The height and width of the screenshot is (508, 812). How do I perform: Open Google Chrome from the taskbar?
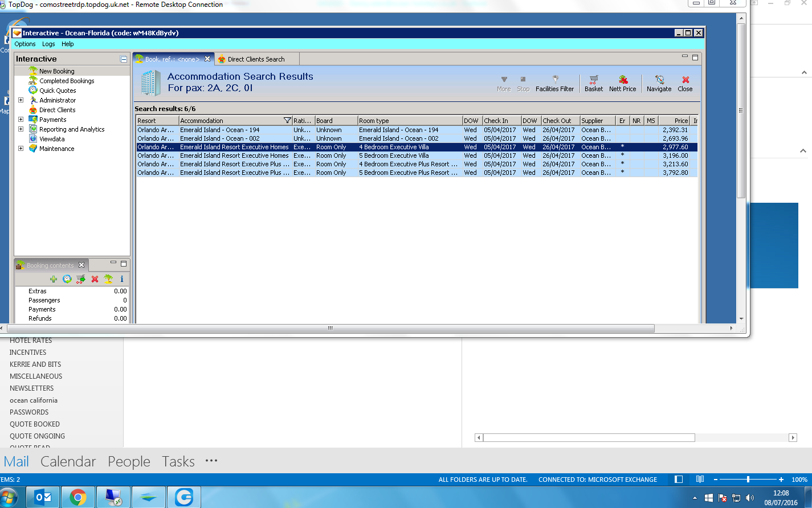78,497
